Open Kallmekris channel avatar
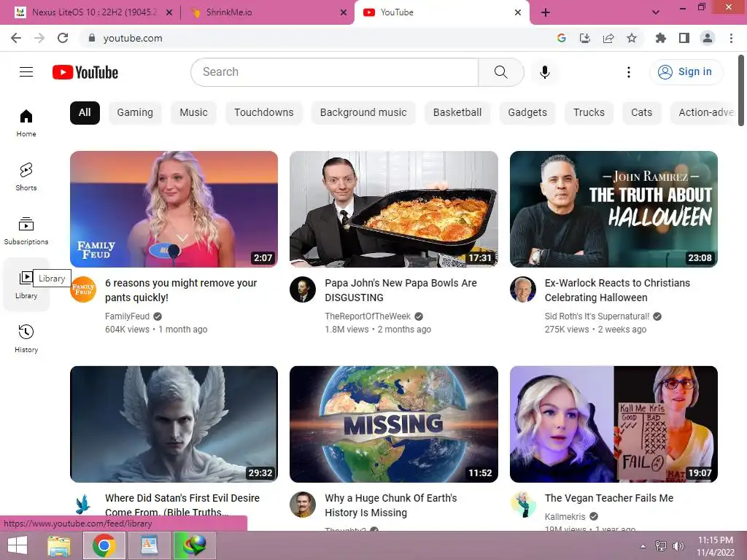747x560 pixels. 522,505
